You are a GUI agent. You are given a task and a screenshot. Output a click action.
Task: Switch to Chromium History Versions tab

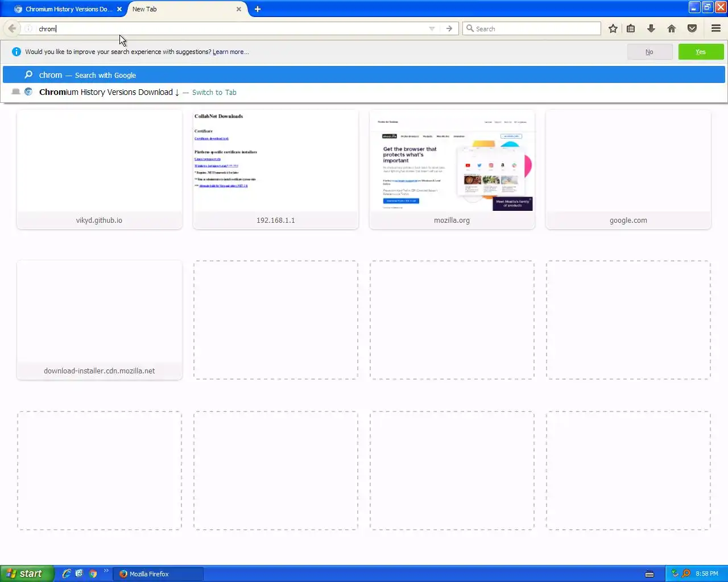(x=68, y=9)
